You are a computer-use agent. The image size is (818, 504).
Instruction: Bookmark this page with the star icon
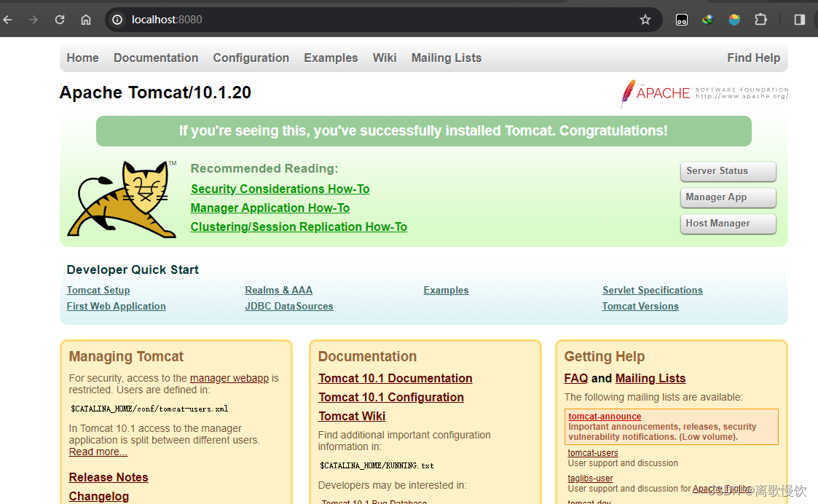pos(645,20)
